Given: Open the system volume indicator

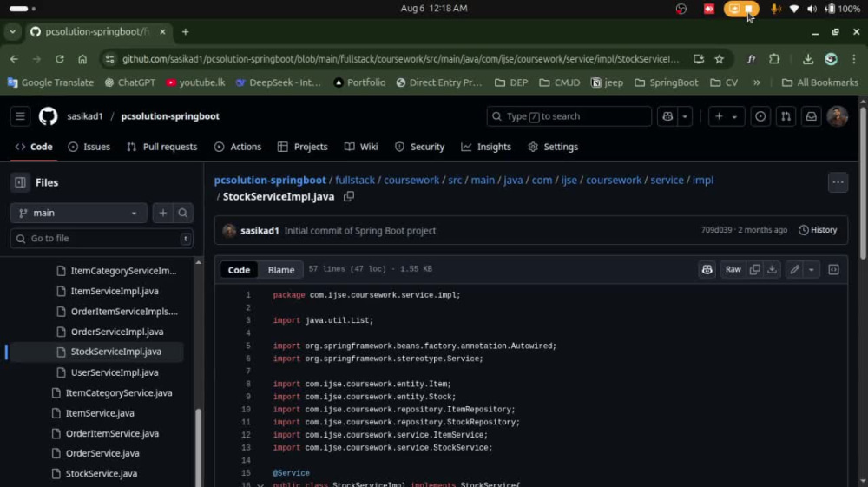Looking at the screenshot, I should [812, 9].
